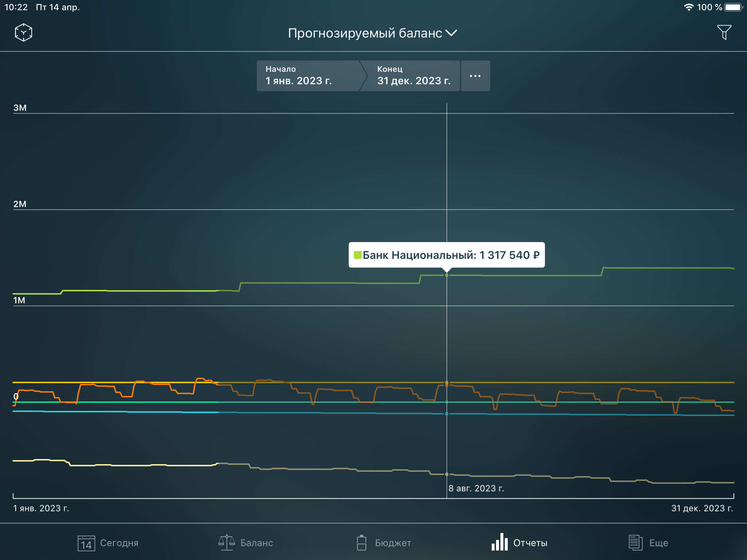Switch to the Баланс tab
Screen dimensions: 747x560
coord(246,543)
